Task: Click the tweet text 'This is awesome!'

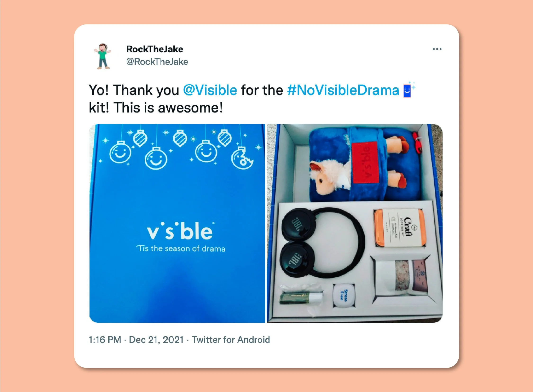Action: pyautogui.click(x=168, y=108)
